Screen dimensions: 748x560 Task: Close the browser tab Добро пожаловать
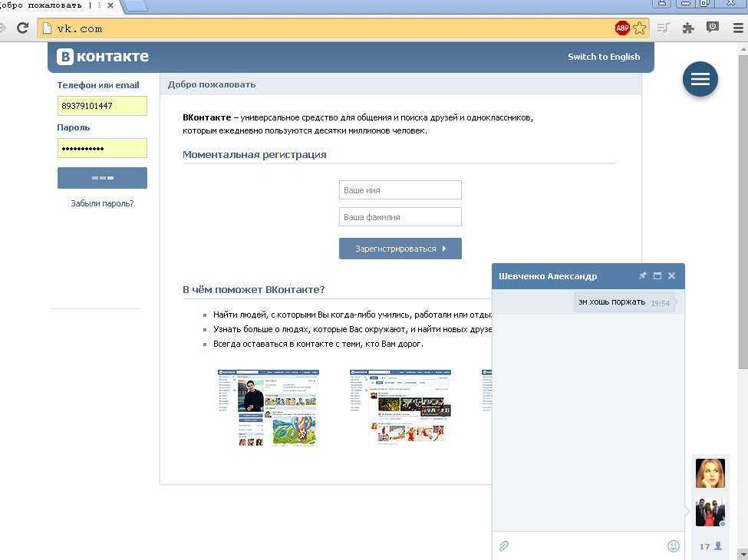[x=110, y=5]
